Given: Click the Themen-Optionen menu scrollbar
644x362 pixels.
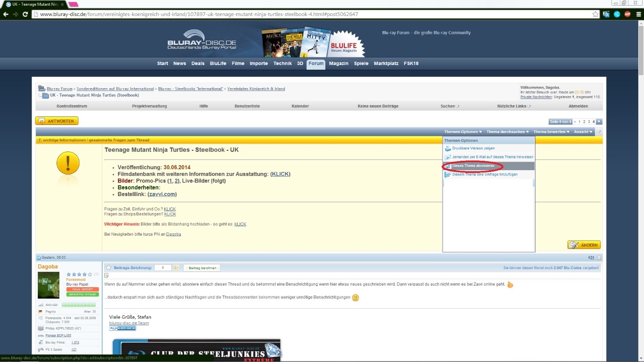Looking at the screenshot, I should coord(534,183).
